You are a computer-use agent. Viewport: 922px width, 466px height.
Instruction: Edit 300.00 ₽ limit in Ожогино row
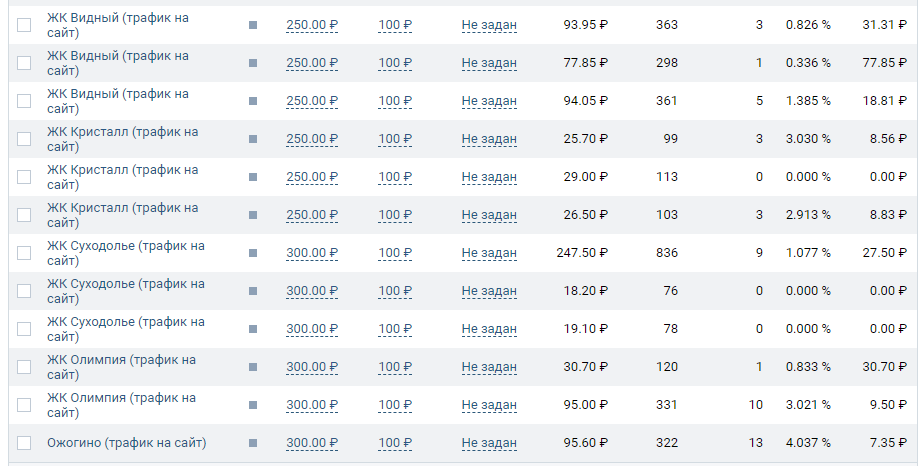point(312,443)
